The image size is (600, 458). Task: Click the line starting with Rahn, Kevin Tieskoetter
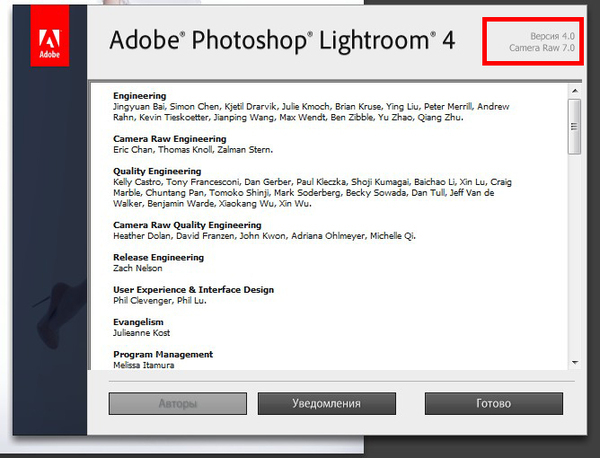[288, 117]
